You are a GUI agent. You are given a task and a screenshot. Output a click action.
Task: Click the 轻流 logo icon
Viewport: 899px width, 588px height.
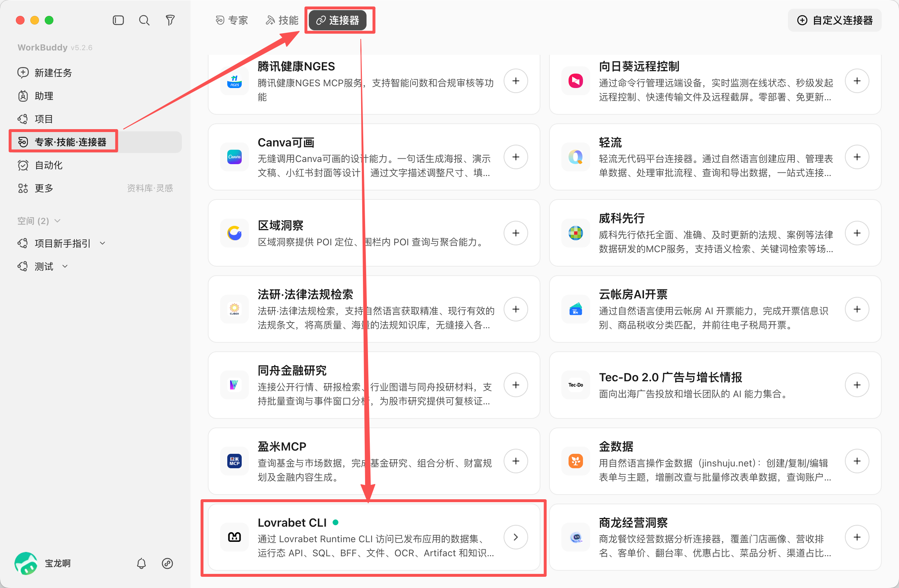[x=575, y=157]
